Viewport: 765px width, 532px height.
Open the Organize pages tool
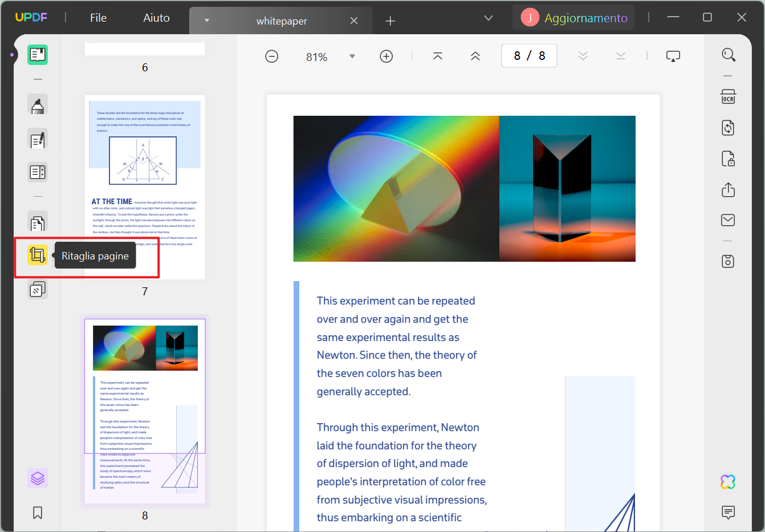38,223
